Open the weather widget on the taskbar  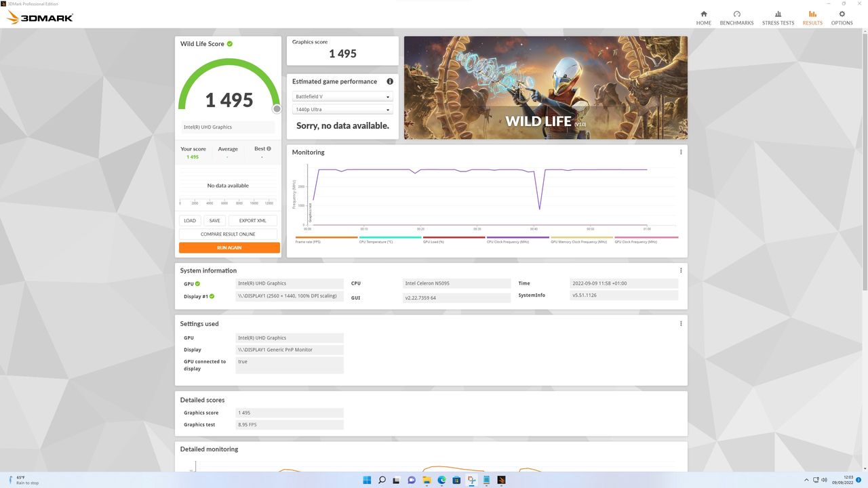pyautogui.click(x=24, y=480)
